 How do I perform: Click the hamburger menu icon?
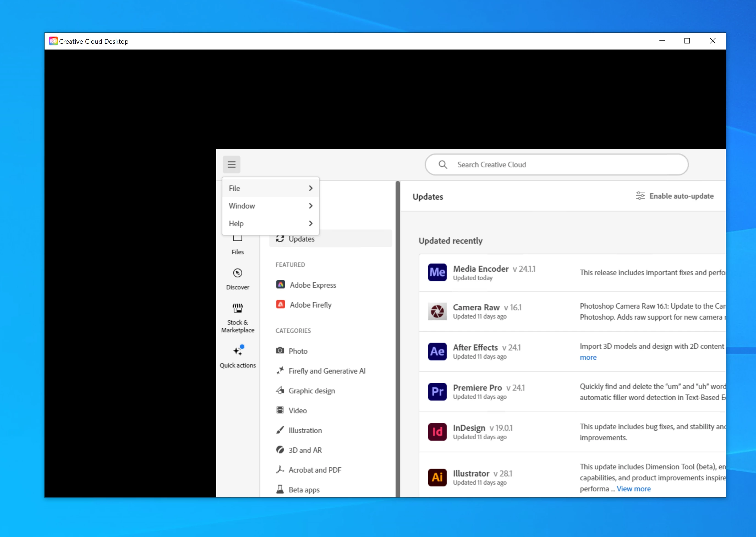(231, 164)
